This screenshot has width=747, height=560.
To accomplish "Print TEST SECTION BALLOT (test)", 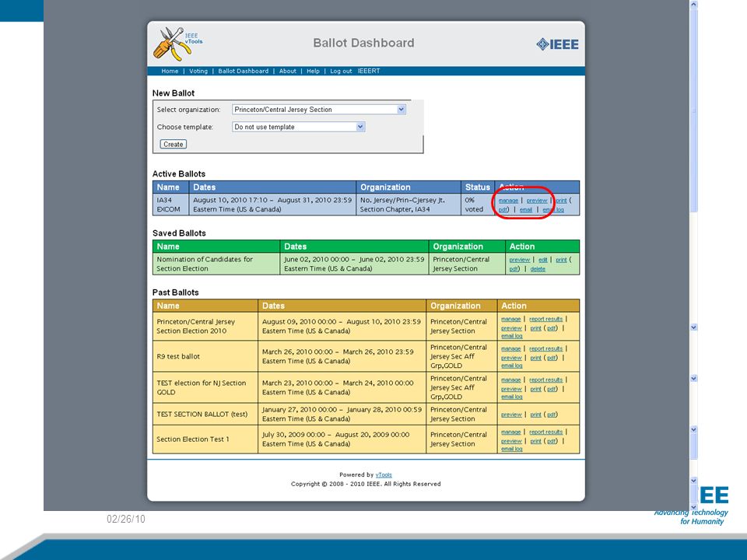I will 535,415.
